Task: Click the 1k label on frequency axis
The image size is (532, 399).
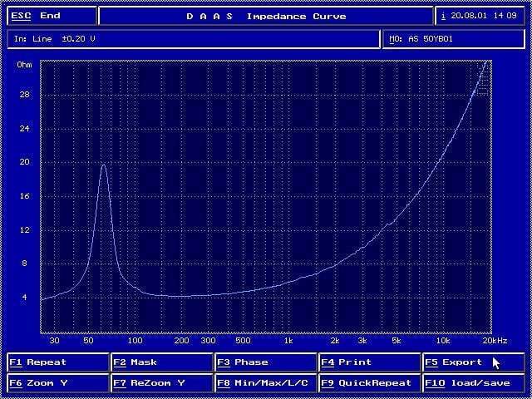Action: [288, 341]
